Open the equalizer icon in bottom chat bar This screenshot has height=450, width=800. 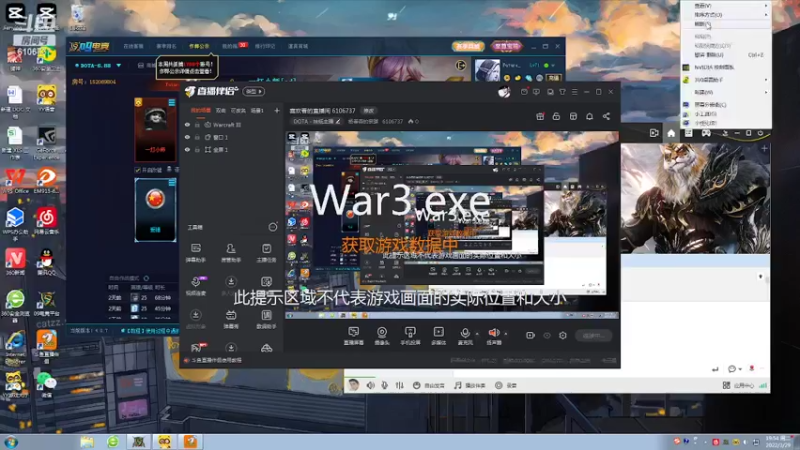coord(399,385)
